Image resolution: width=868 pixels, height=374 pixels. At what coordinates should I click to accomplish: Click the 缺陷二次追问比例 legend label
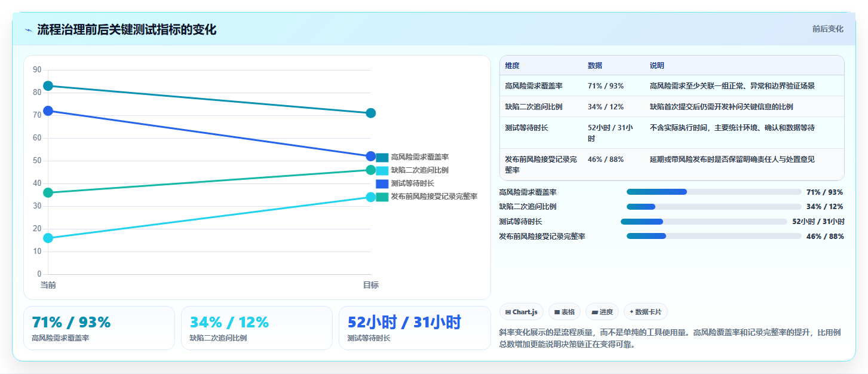[420, 170]
